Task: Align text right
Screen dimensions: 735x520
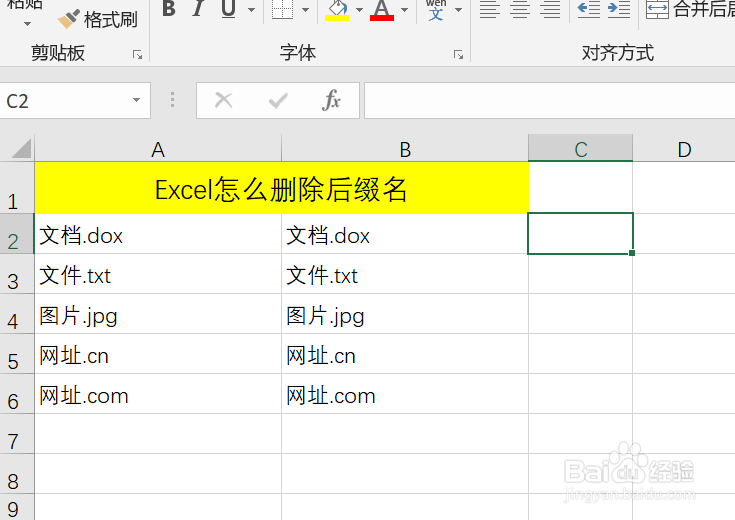Action: tap(550, 9)
